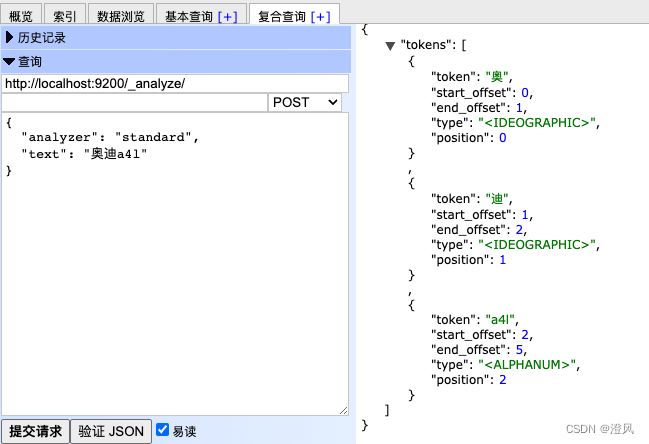Screen dimensions: 649x444
Task: Click the "position": 1 value
Action: pos(502,259)
